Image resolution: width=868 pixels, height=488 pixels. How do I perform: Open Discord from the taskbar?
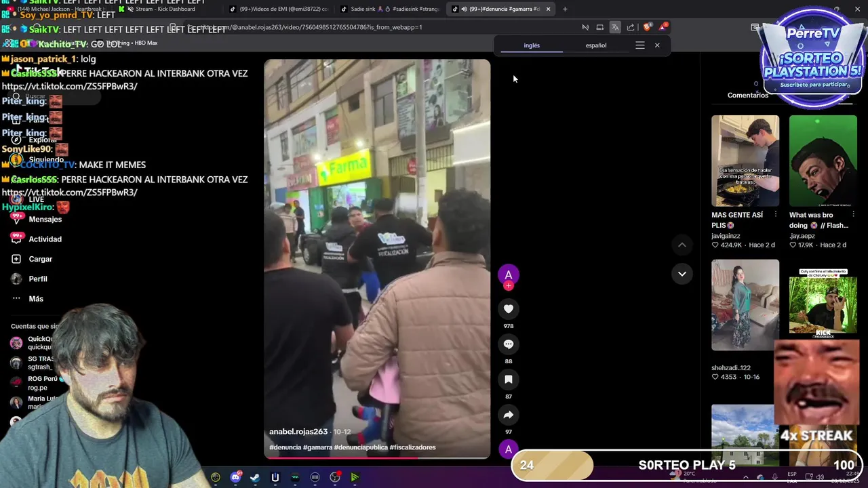tap(235, 477)
